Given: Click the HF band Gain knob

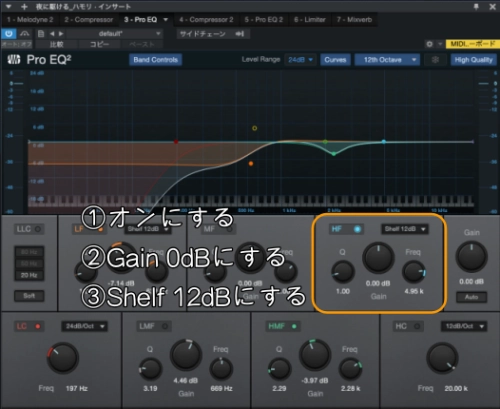Looking at the screenshot, I should [x=378, y=258].
